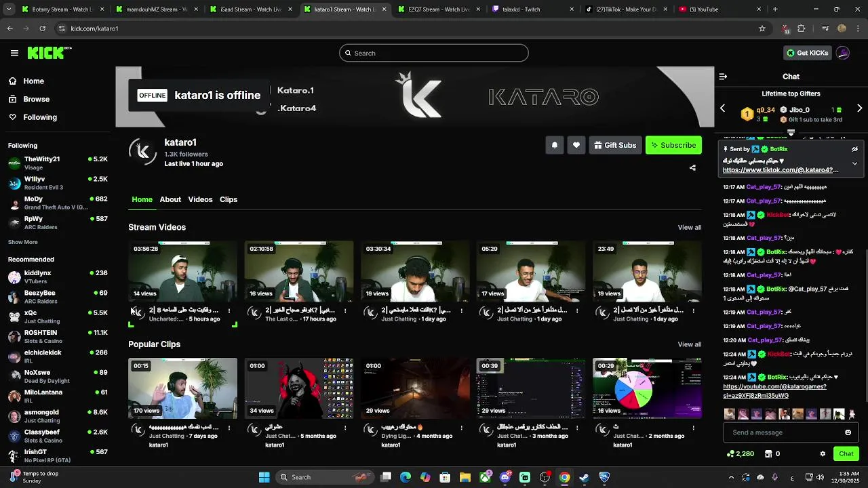This screenshot has width=868, height=488.
Task: Show hidden system tray icons
Action: (x=731, y=477)
